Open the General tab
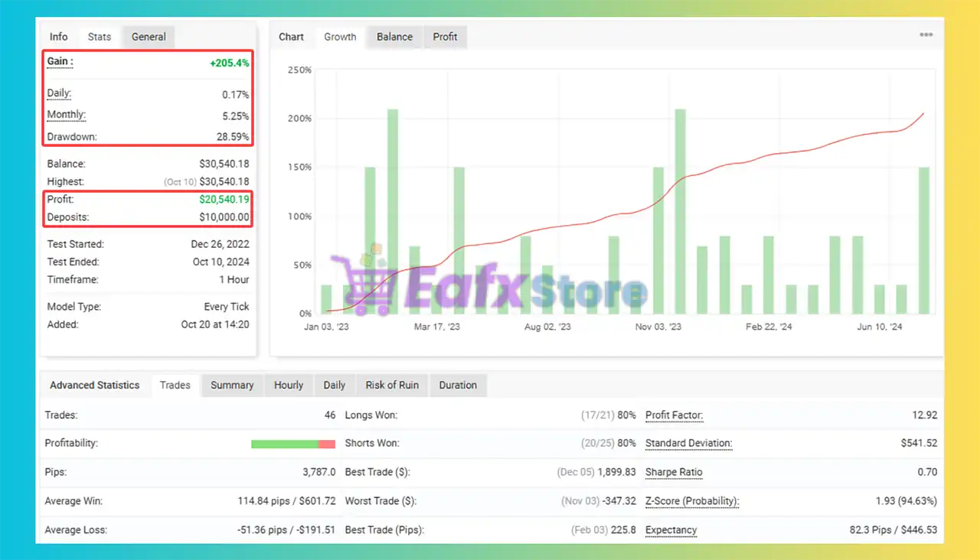The height and width of the screenshot is (560, 980). tap(149, 37)
